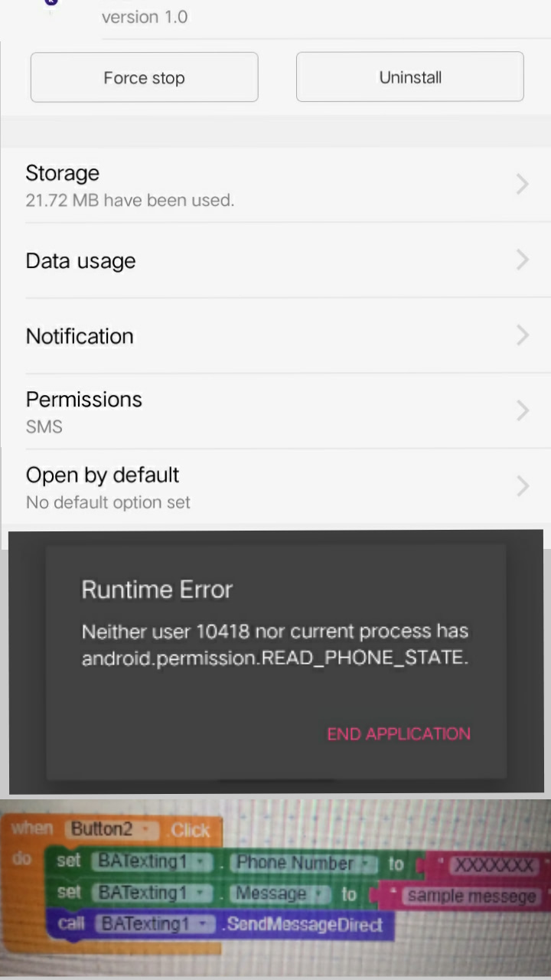Viewport: 551px width, 980px height.
Task: Tap END APPLICATION in the error dialog
Action: coord(399,733)
